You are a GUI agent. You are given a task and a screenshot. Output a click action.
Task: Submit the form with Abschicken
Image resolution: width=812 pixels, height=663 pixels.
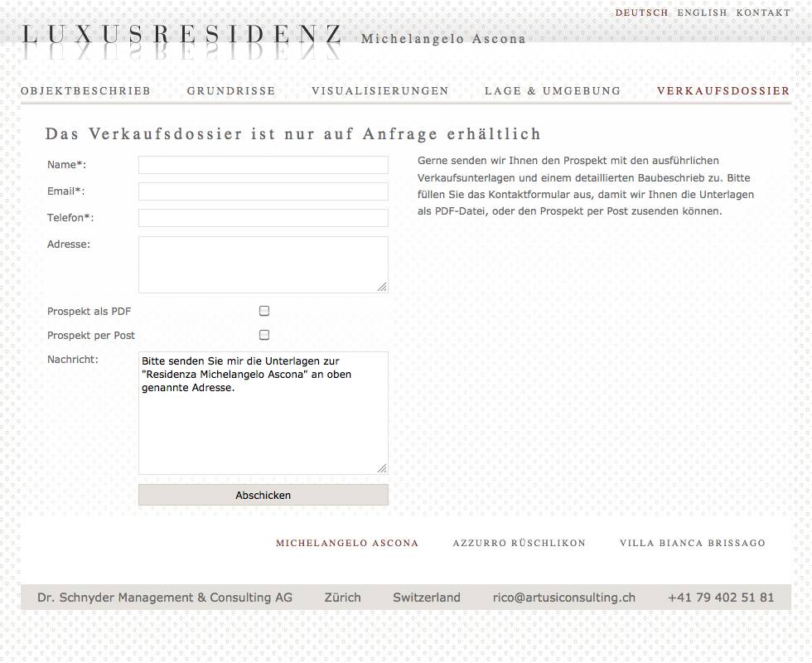[x=263, y=496]
